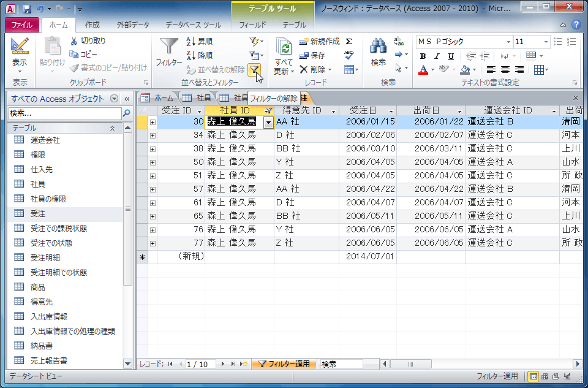The image size is (588, 388).
Task: Toggle Bold formatting
Action: [x=423, y=56]
